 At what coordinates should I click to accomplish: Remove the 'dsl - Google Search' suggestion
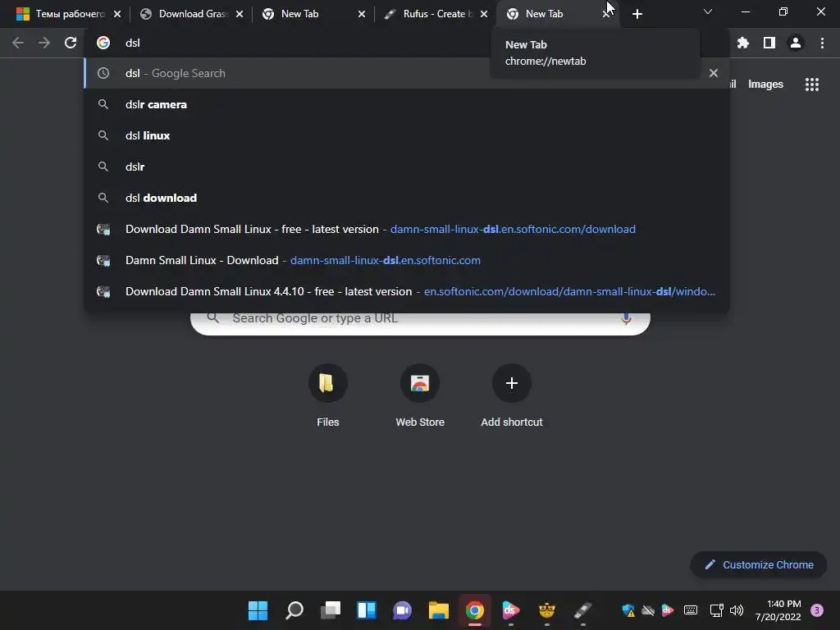[x=714, y=73]
